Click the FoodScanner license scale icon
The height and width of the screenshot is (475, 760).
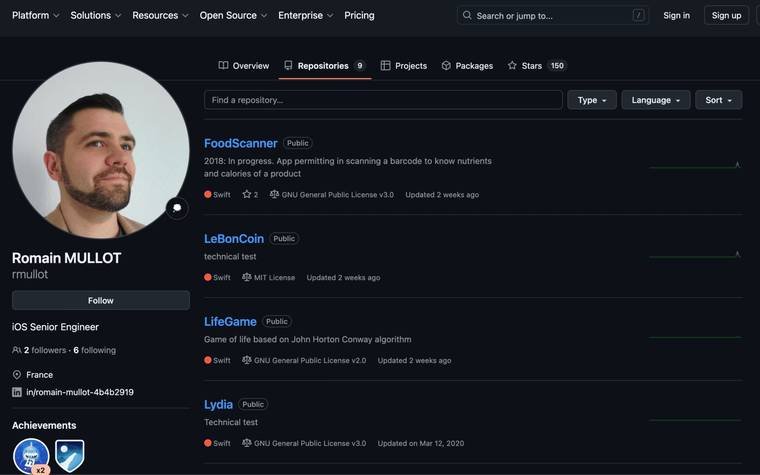274,194
